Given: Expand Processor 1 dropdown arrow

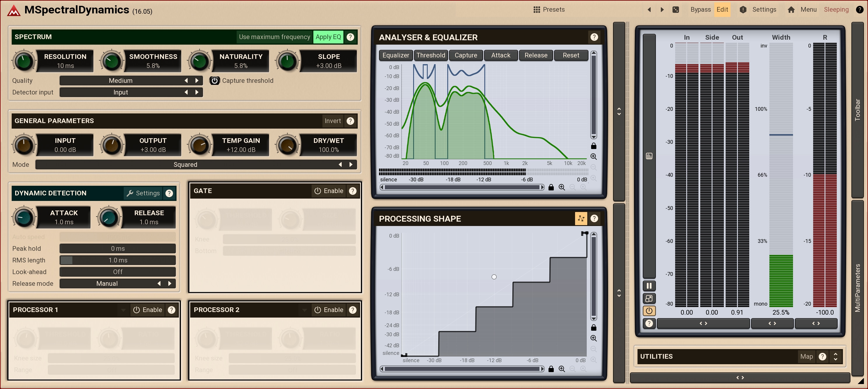Looking at the screenshot, I should (x=124, y=310).
